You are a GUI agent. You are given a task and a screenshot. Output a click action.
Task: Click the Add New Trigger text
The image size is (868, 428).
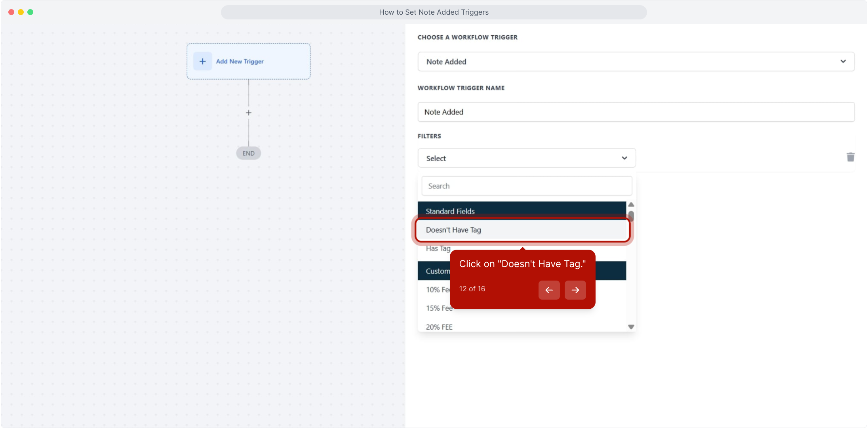(240, 61)
